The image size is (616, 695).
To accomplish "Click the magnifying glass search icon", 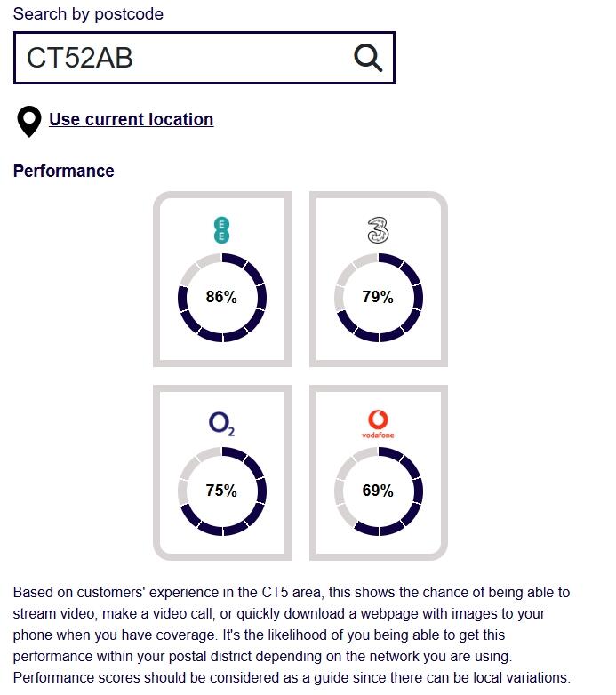I will [368, 58].
